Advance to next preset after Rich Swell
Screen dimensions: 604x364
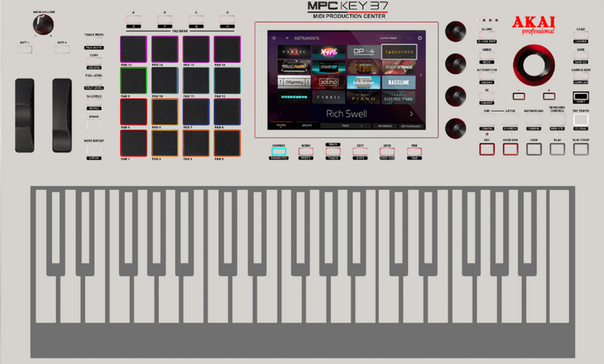pyautogui.click(x=412, y=114)
